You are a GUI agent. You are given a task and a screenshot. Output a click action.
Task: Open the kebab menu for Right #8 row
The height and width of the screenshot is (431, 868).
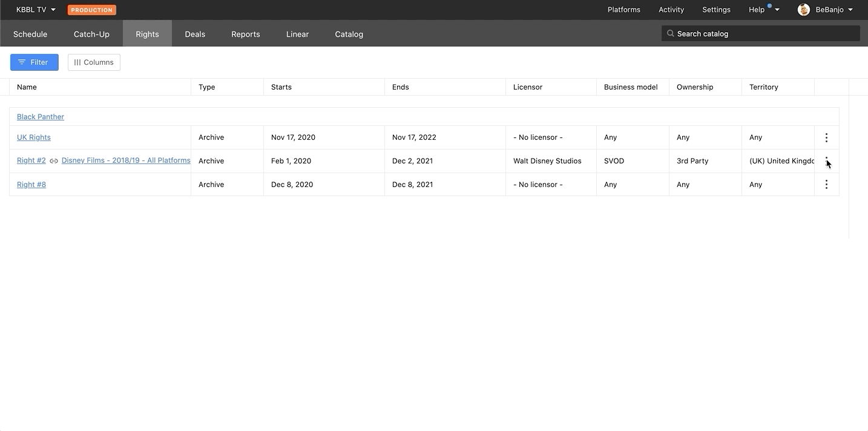826,185
